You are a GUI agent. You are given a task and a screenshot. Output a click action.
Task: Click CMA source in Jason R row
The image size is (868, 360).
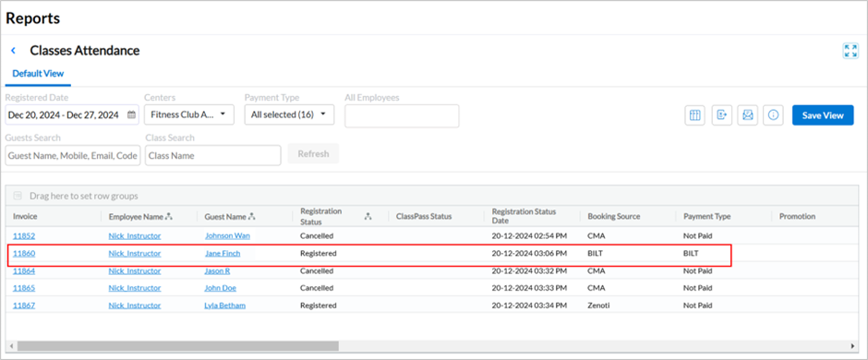tap(597, 271)
